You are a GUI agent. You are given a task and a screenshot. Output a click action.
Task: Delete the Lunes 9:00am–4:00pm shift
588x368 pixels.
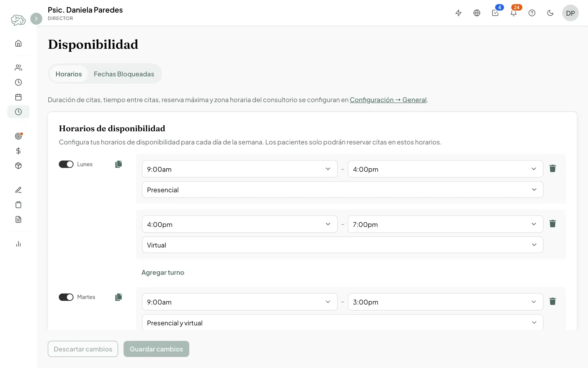pos(552,168)
